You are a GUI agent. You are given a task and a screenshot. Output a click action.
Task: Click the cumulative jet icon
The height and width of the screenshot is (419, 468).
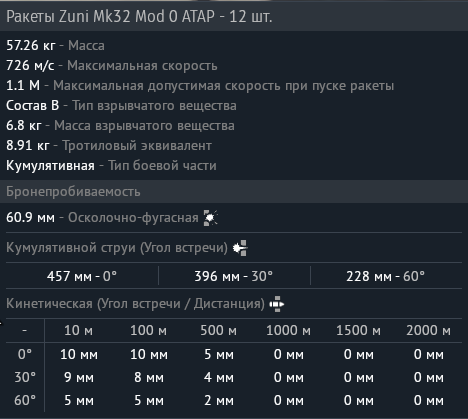240,248
